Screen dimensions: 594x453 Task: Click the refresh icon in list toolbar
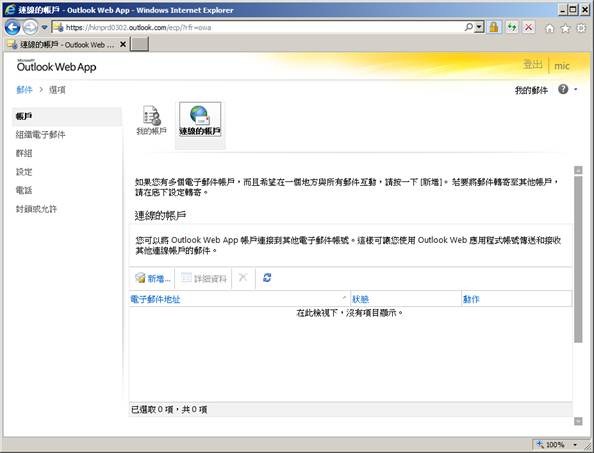[267, 278]
